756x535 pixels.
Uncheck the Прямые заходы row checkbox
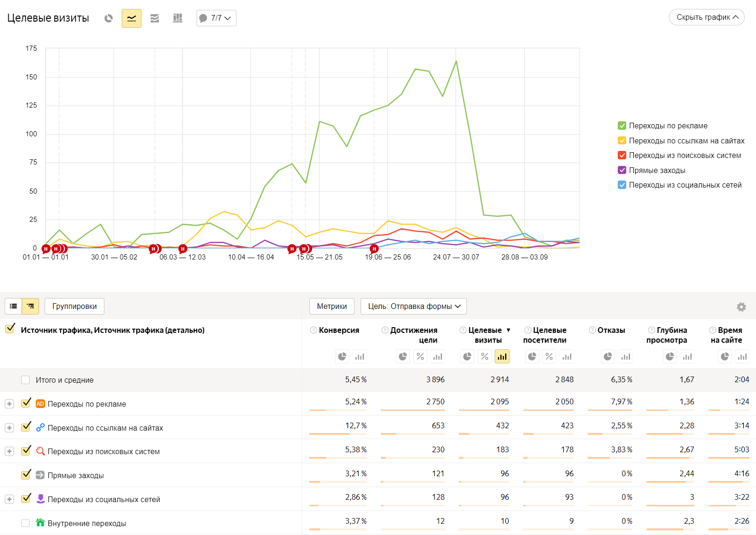[26, 474]
